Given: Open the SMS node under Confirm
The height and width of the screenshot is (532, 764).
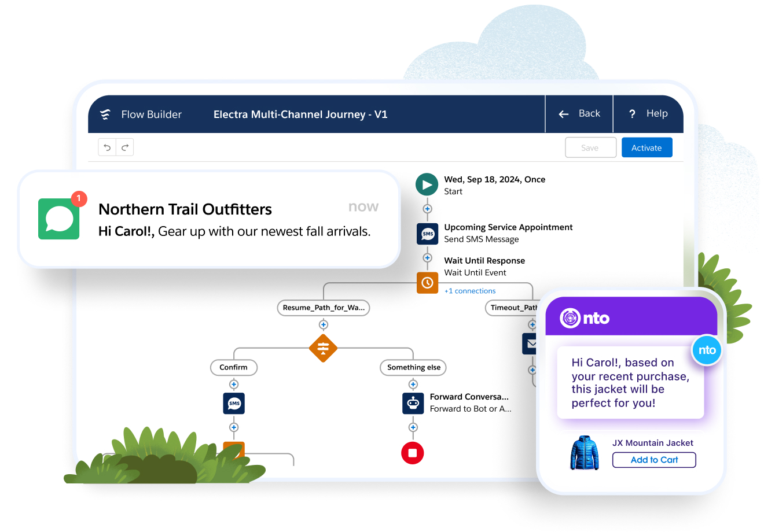Looking at the screenshot, I should pos(234,404).
